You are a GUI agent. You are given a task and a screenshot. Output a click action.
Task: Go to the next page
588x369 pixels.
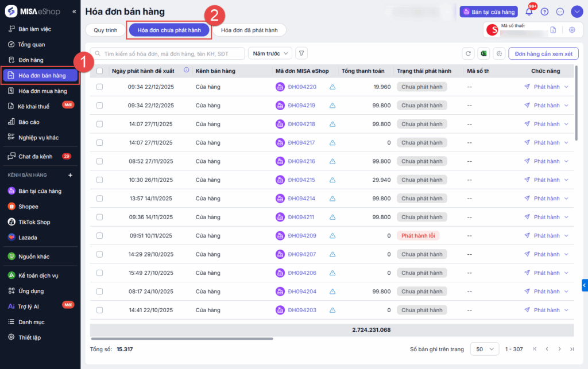559,349
